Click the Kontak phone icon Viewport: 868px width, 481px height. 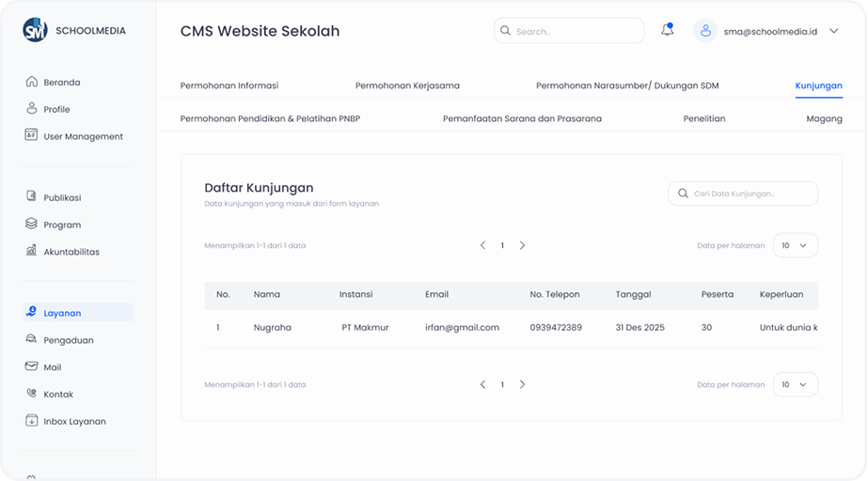point(32,393)
